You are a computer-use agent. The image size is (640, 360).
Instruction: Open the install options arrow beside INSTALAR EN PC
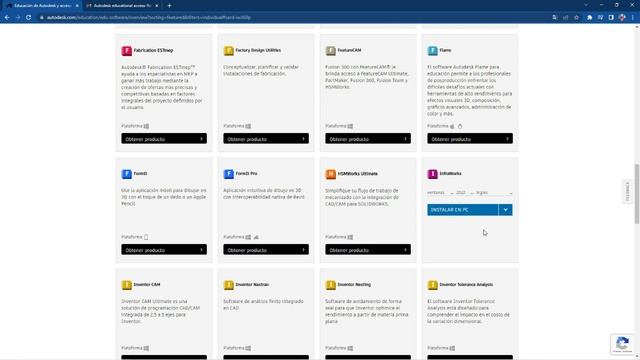coord(505,210)
